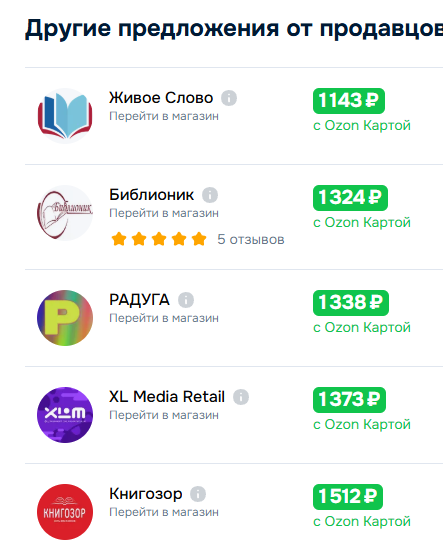Open info icon next to Книгозор
The width and height of the screenshot is (443, 545).
pos(198,494)
